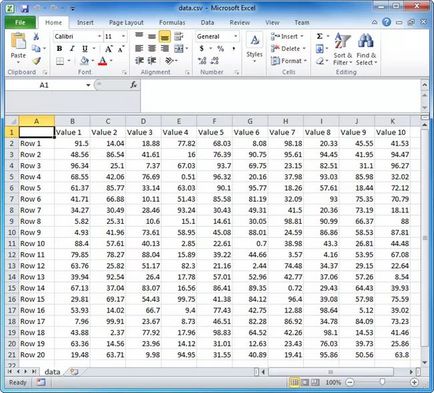
Task: Apply the Fill Color bucket
Action: (x=85, y=61)
